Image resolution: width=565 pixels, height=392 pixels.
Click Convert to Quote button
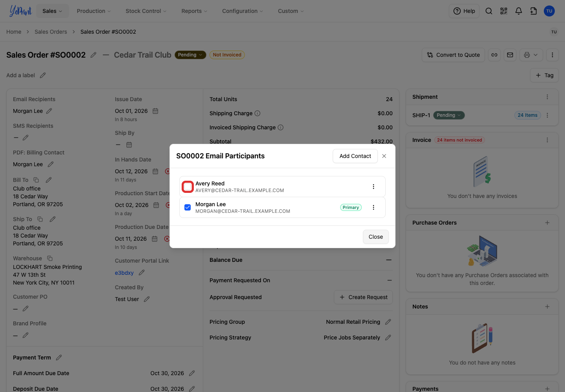454,55
